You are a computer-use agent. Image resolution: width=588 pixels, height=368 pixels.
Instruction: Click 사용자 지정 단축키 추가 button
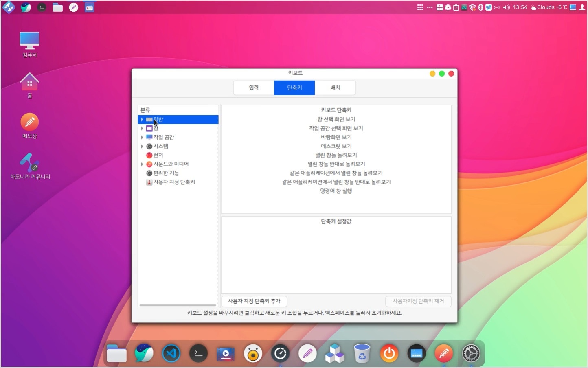[254, 301]
